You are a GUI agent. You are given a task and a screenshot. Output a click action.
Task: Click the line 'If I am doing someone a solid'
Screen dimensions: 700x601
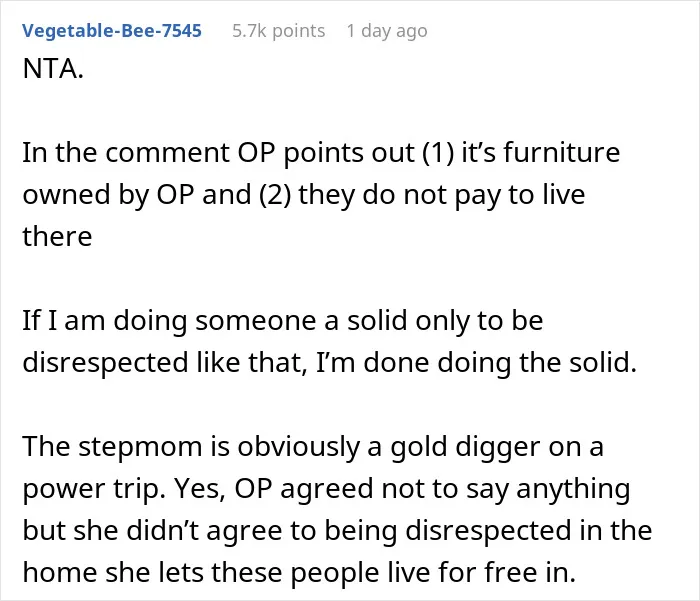[283, 321]
